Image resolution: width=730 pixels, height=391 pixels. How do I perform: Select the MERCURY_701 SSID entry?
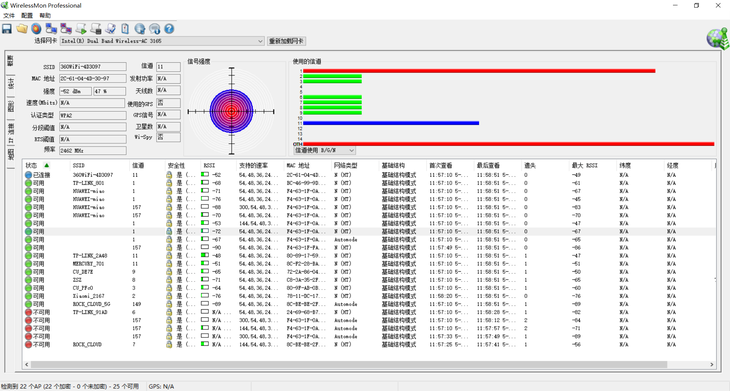coord(88,264)
